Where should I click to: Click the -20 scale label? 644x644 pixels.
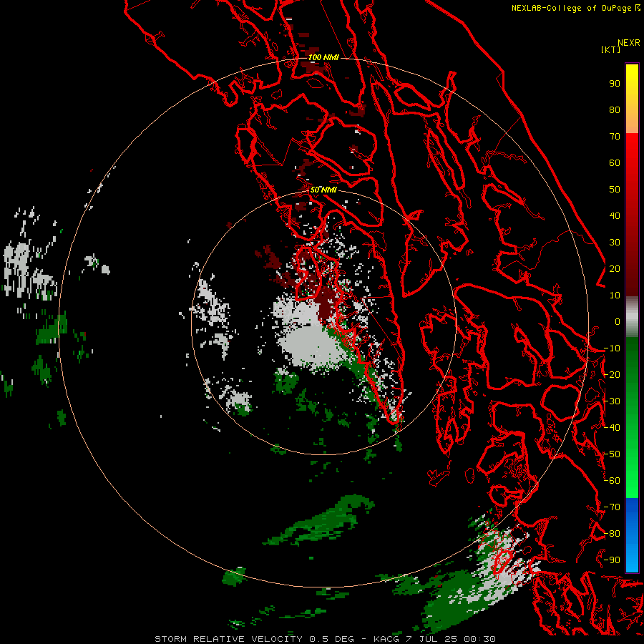pos(612,374)
